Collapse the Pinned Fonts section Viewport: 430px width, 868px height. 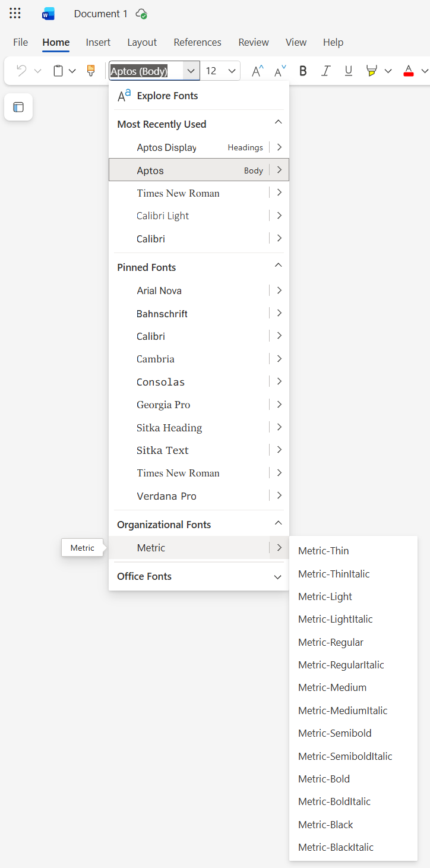tap(278, 265)
